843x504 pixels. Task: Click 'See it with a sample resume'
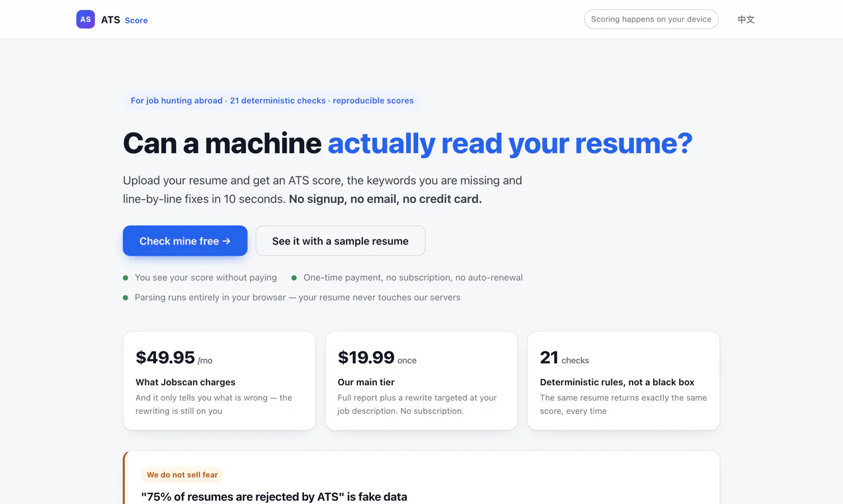[341, 241]
